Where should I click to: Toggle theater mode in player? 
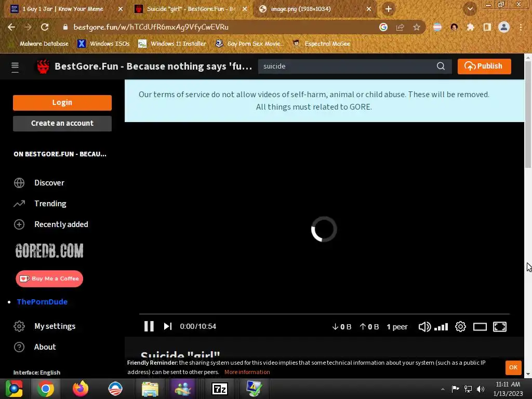tap(480, 327)
